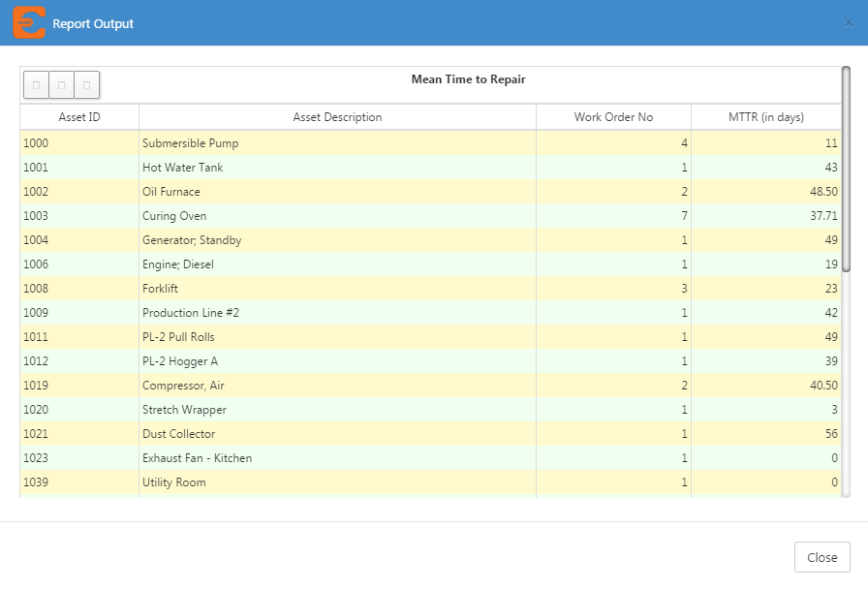
Task: Click asset ID 1002
Action: (36, 192)
